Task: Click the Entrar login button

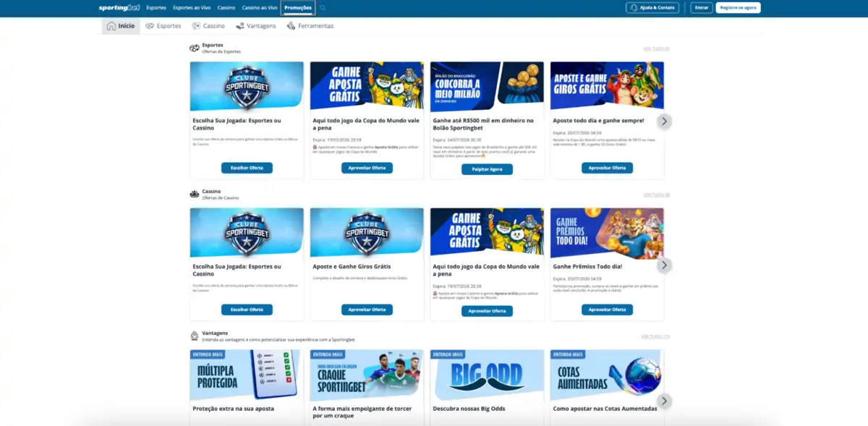Action: pos(701,7)
